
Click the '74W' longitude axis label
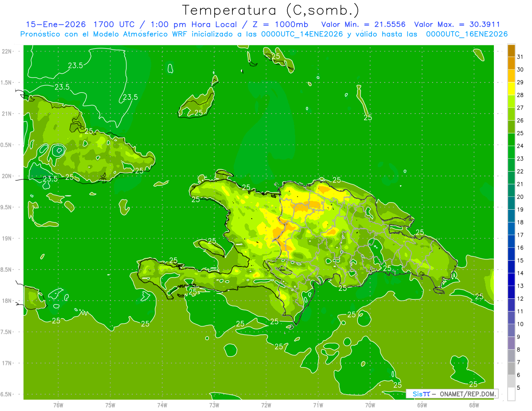[x=162, y=405]
